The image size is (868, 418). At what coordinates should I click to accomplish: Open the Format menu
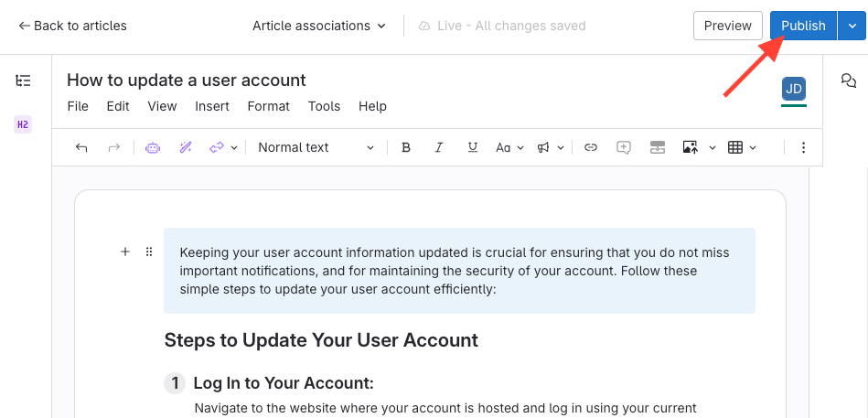pyautogui.click(x=268, y=106)
